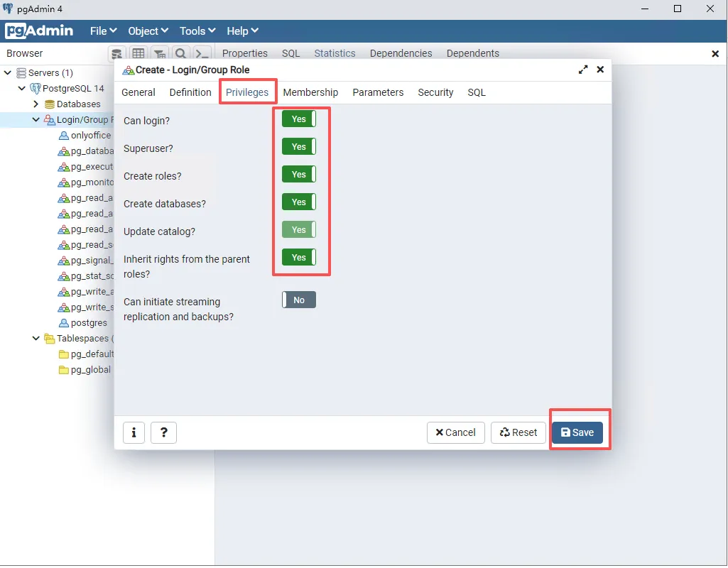Image resolution: width=728 pixels, height=568 pixels.
Task: Toggle the 'Can login?' switch
Action: [299, 119]
